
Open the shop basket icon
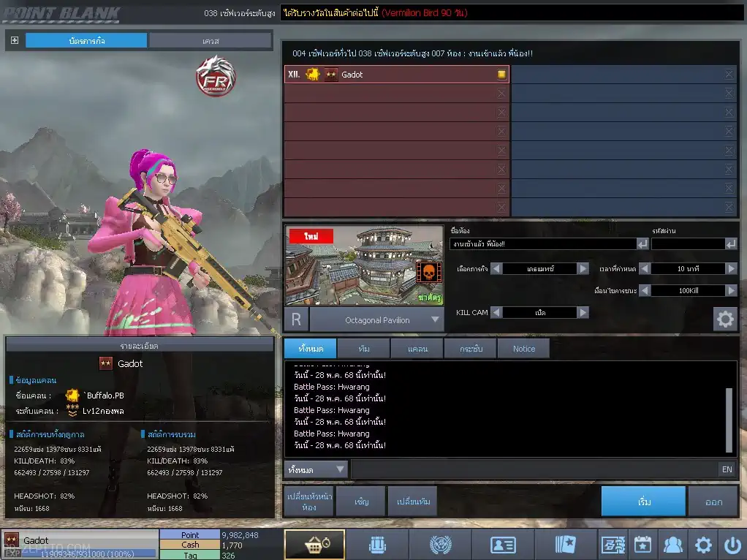pyautogui.click(x=315, y=544)
